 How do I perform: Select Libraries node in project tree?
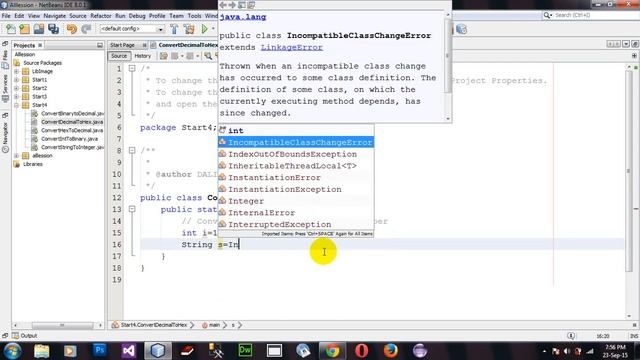33,164
